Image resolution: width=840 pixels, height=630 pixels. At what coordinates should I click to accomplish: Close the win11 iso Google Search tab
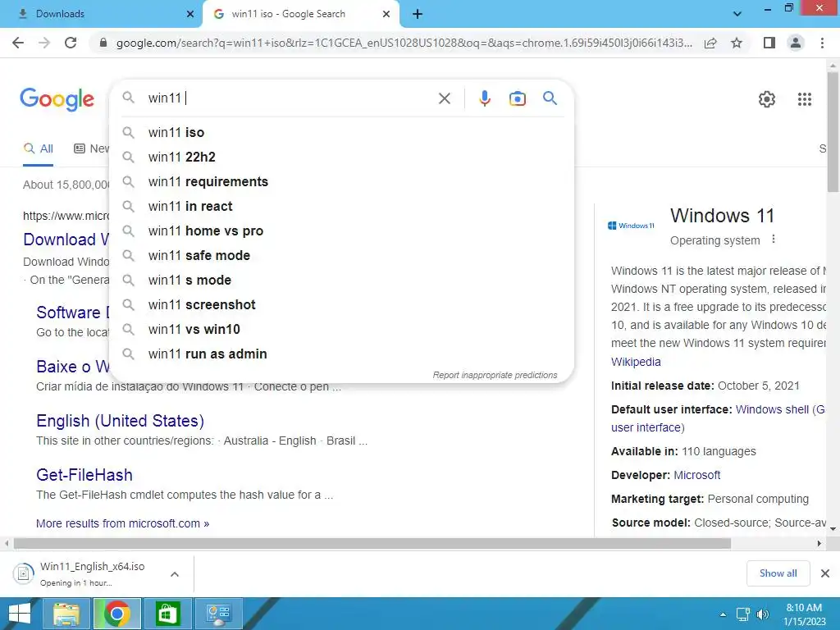(x=386, y=14)
